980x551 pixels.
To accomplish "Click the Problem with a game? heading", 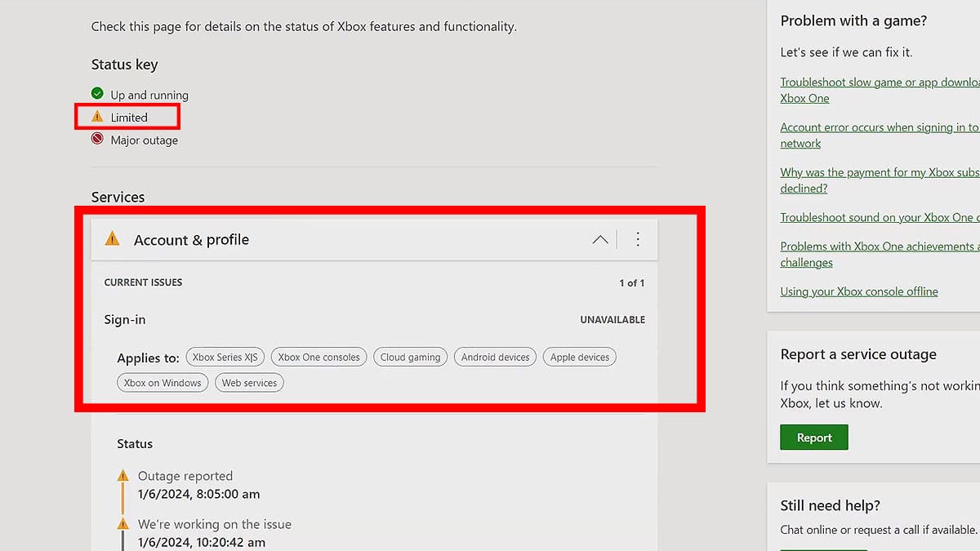I will [853, 21].
